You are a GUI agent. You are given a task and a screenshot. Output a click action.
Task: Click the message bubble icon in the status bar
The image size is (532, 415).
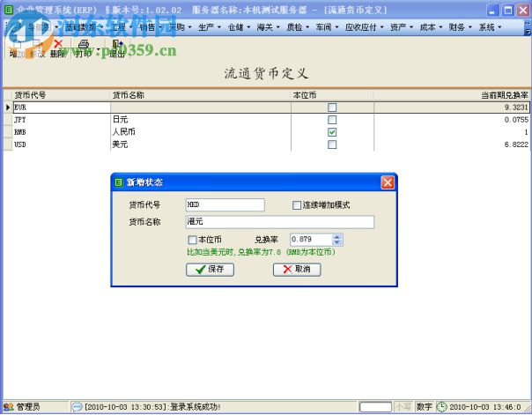77,406
